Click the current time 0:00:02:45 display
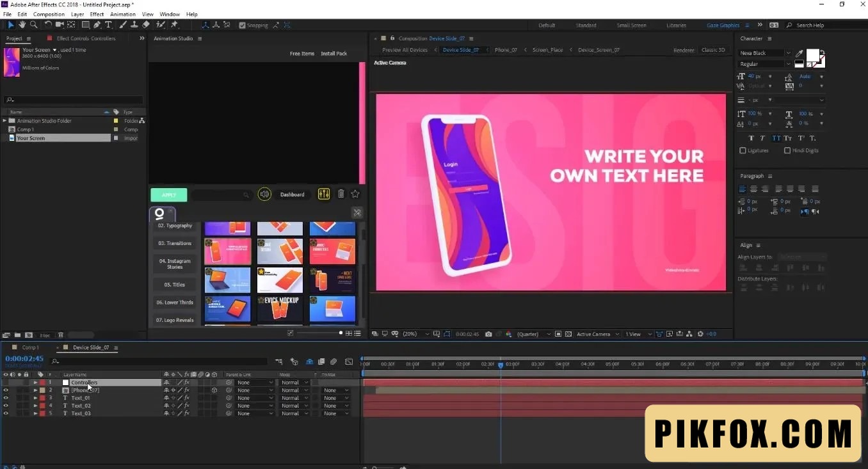This screenshot has height=469, width=868. pyautogui.click(x=24, y=359)
